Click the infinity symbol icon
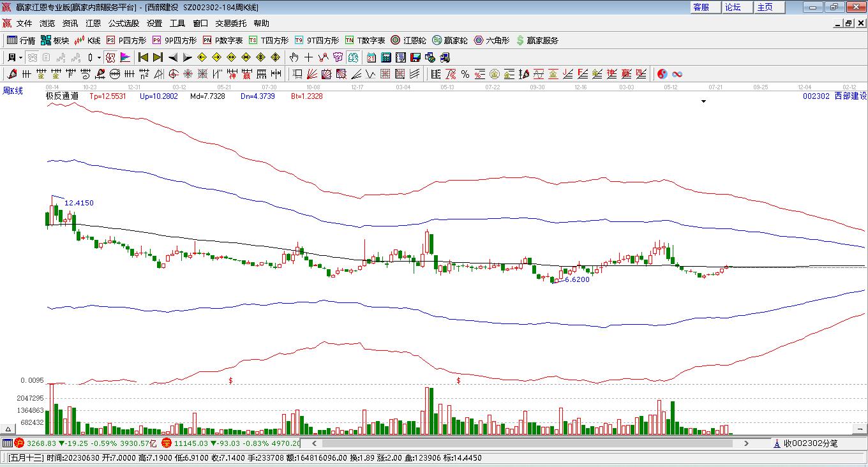Viewport: 868px width, 467px height. (677, 74)
